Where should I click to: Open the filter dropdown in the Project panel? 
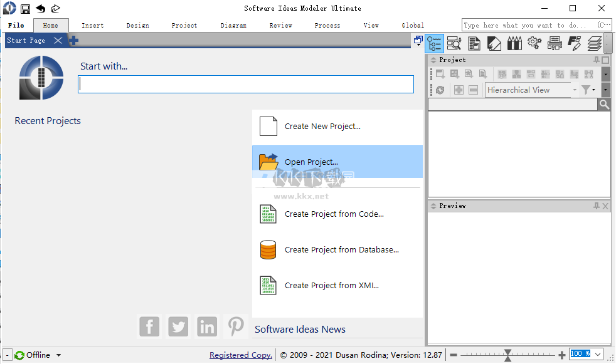(587, 90)
